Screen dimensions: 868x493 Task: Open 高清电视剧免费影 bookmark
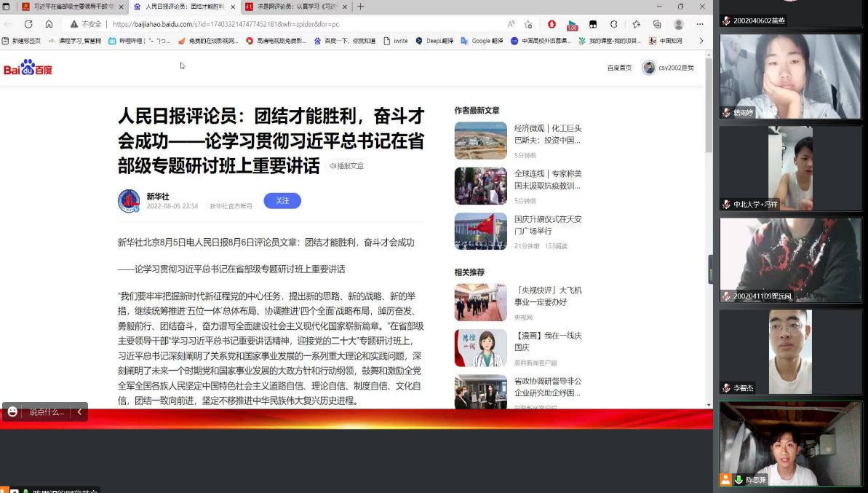pos(276,41)
